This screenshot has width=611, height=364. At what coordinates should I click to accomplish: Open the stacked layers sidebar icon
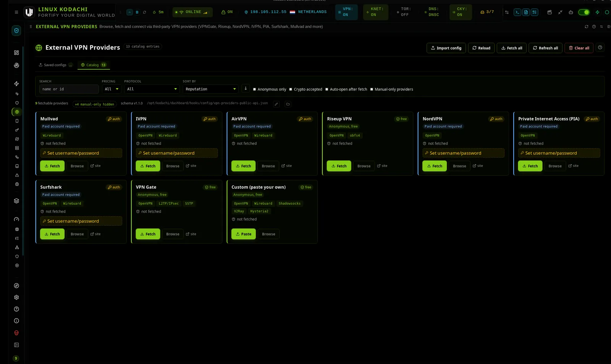pos(16,201)
